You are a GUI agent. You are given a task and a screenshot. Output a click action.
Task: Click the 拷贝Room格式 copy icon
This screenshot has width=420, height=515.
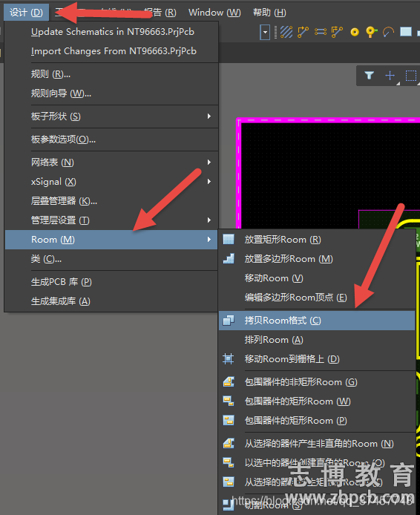tap(229, 321)
